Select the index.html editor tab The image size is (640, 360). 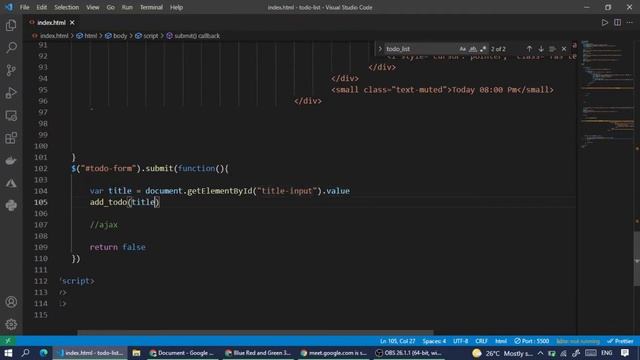[51, 23]
